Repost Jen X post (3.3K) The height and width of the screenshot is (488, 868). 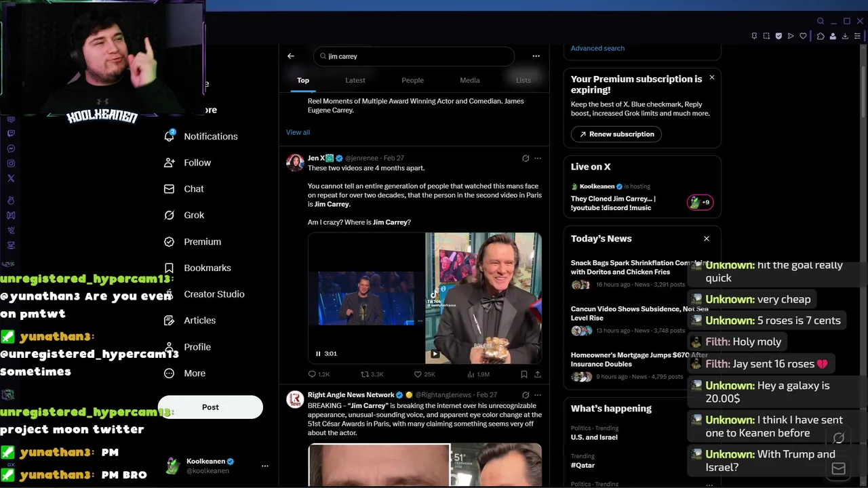(372, 374)
